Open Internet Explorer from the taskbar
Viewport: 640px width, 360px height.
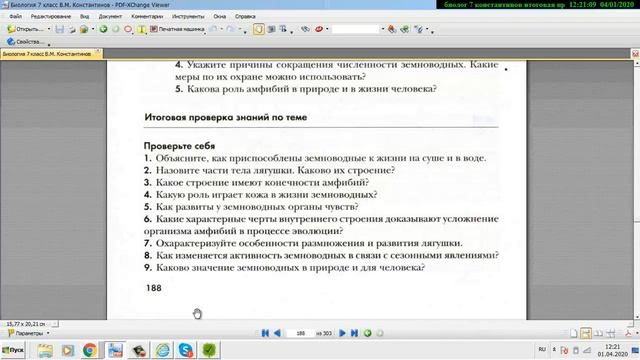pos(162,350)
